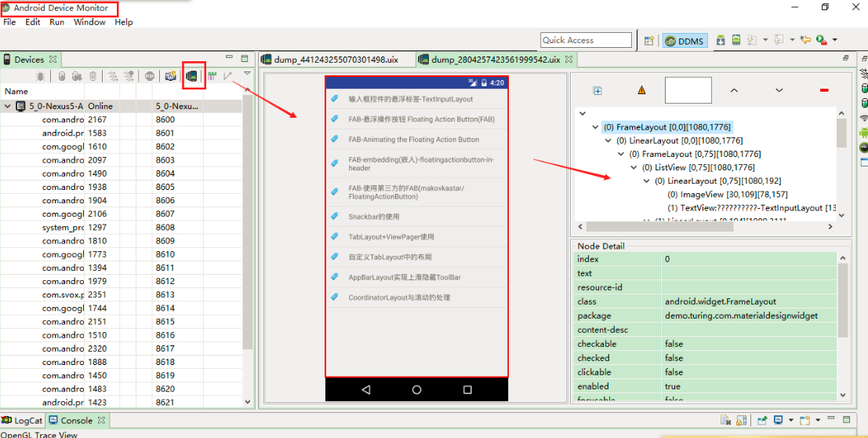Collapse the 5_0-Nexus5 device entry
Viewport: 868px width, 438px height.
tap(8, 106)
